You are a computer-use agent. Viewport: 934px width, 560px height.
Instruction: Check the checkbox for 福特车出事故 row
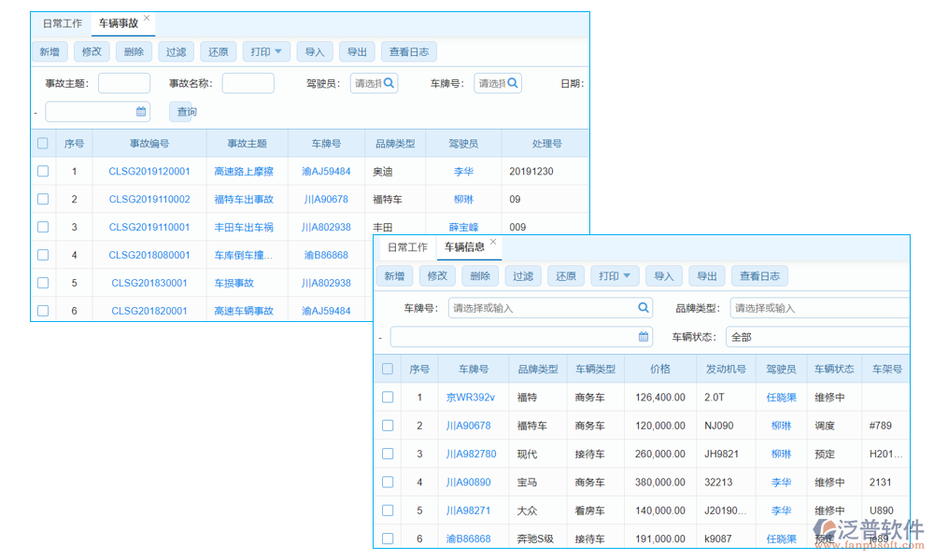coord(42,199)
